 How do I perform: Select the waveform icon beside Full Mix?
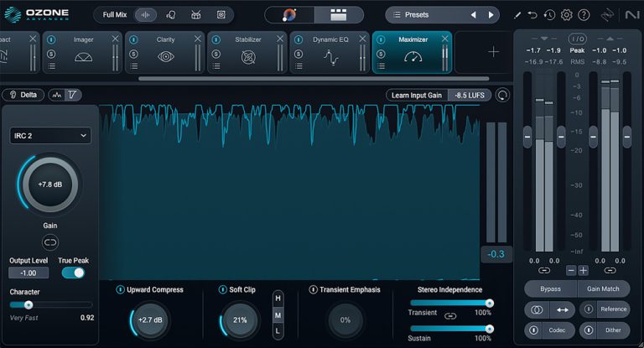coord(145,15)
